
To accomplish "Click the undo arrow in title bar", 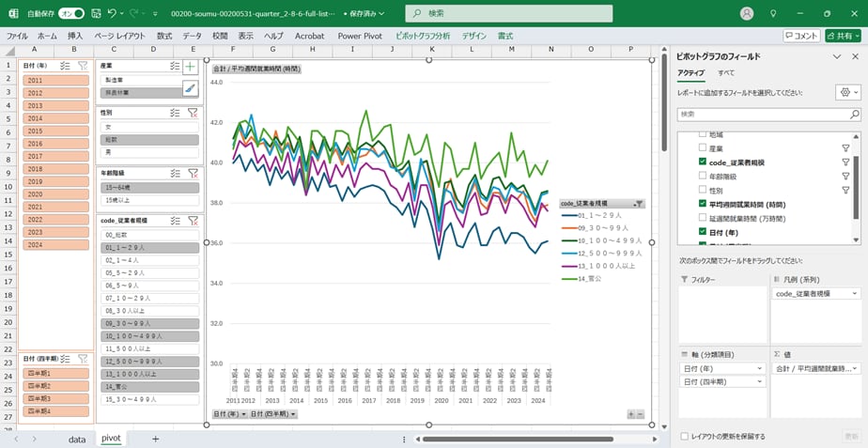I will click(113, 14).
